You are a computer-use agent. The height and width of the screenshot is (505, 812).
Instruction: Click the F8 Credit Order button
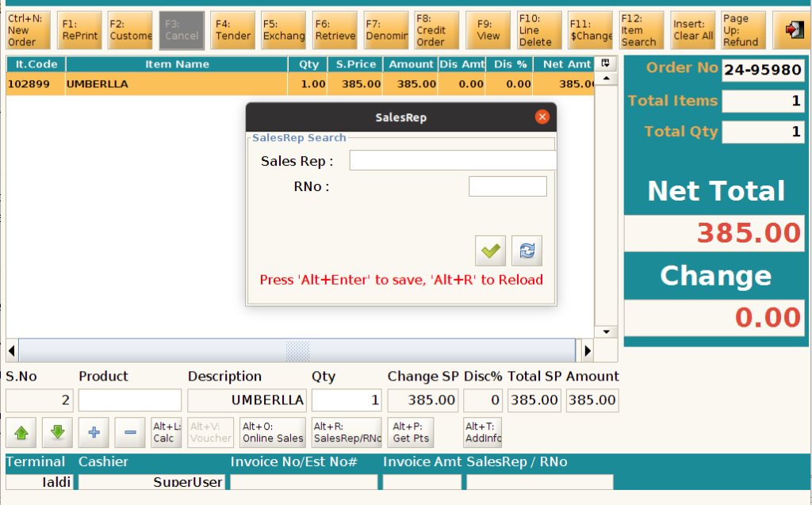tap(437, 30)
